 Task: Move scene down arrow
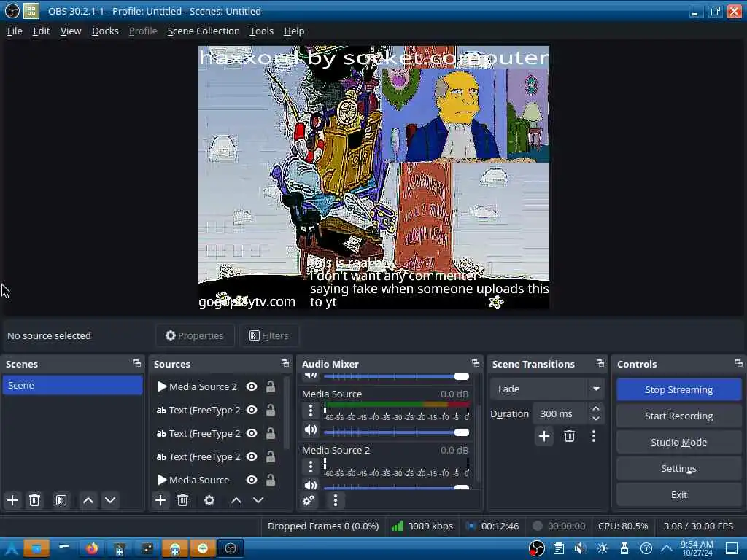[110, 500]
